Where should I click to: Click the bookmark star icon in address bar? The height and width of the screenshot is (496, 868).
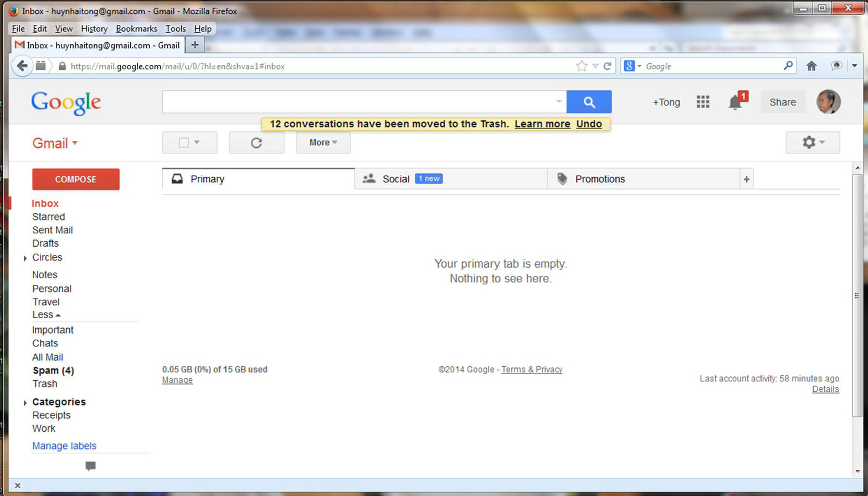(x=581, y=66)
